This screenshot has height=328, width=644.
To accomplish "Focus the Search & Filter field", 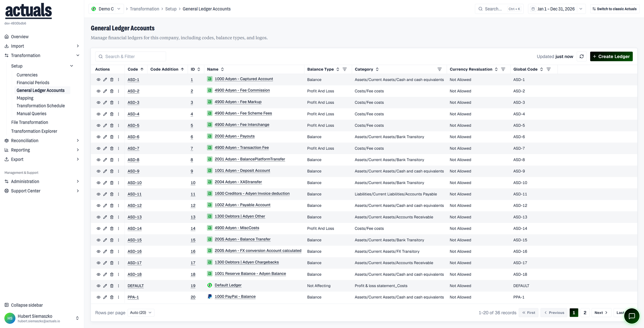I will pyautogui.click(x=130, y=57).
